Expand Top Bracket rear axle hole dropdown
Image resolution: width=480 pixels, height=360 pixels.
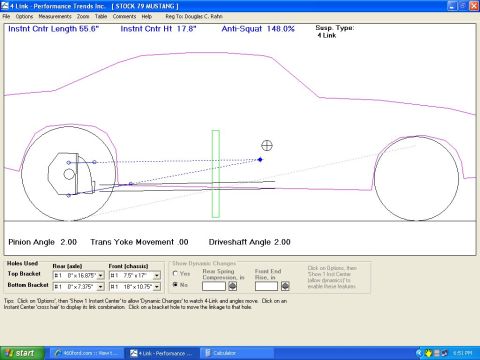coord(101,275)
